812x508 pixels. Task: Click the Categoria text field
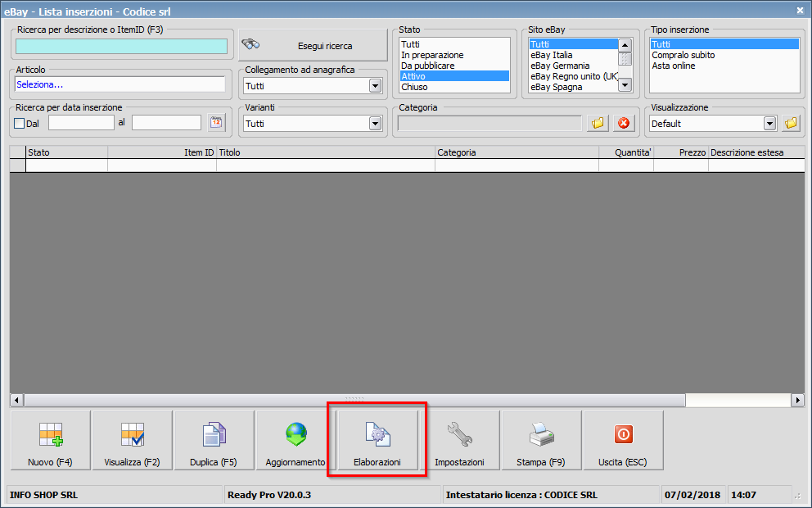[489, 124]
